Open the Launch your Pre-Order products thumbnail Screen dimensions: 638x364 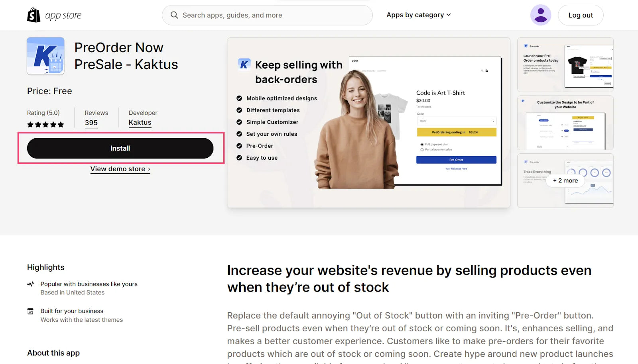point(565,65)
